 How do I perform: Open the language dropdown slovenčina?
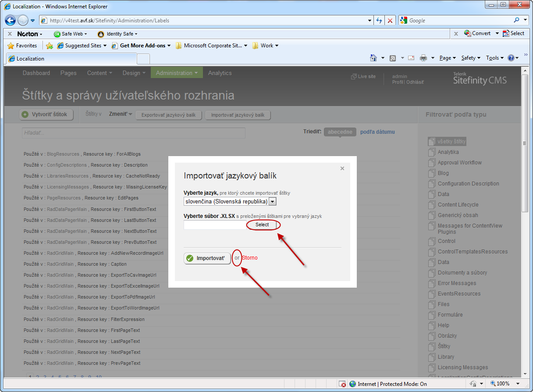pyautogui.click(x=272, y=201)
